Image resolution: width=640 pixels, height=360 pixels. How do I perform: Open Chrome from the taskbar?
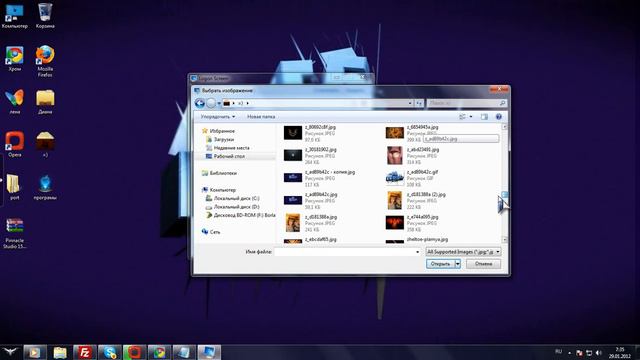point(159,352)
